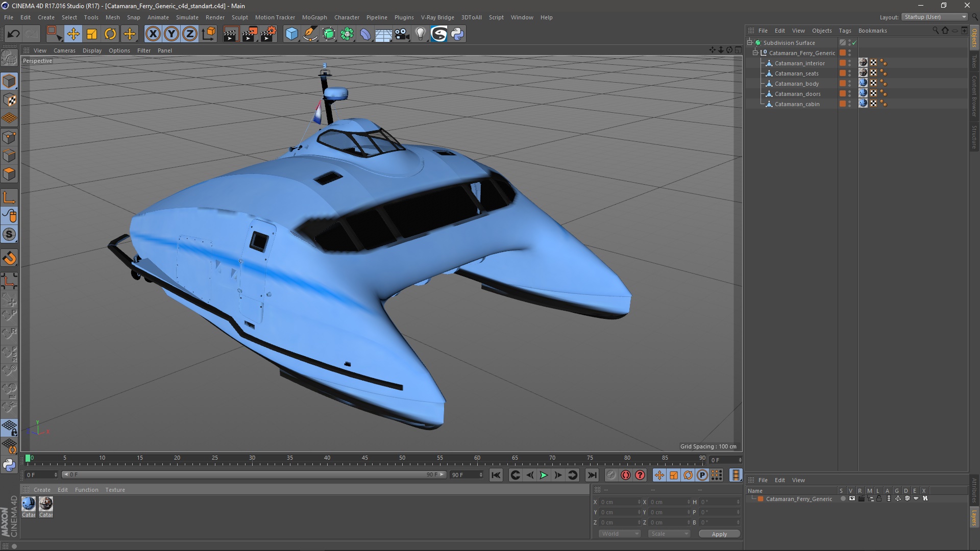Select the Catamaran_cabin object
Viewport: 980px width, 551px height.
pyautogui.click(x=797, y=104)
